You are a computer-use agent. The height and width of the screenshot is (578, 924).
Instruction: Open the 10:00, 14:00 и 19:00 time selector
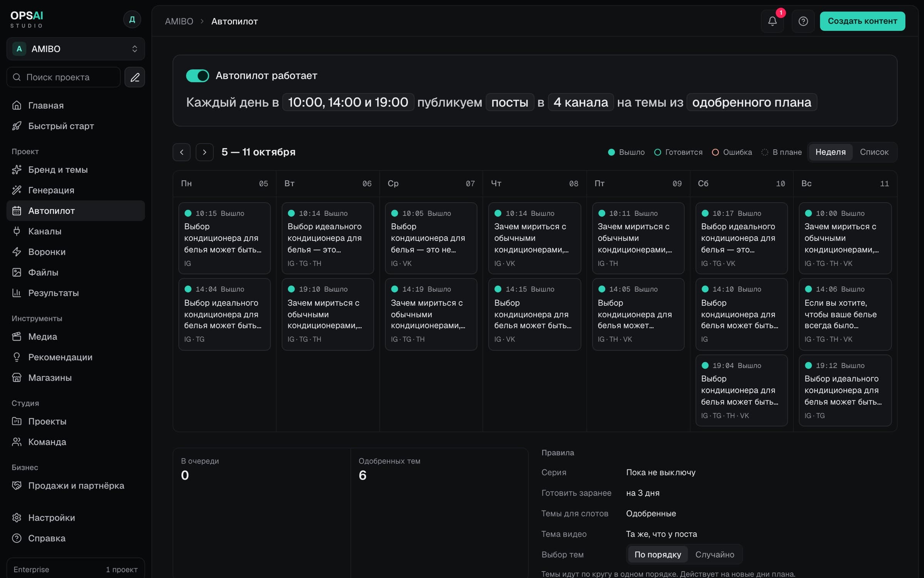pos(348,102)
